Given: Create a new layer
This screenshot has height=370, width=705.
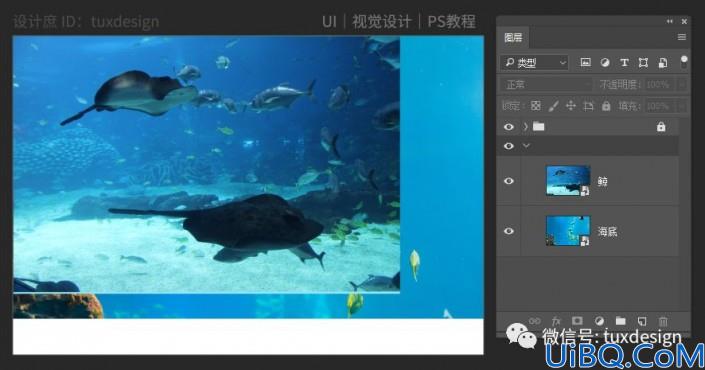Looking at the screenshot, I should [x=642, y=321].
